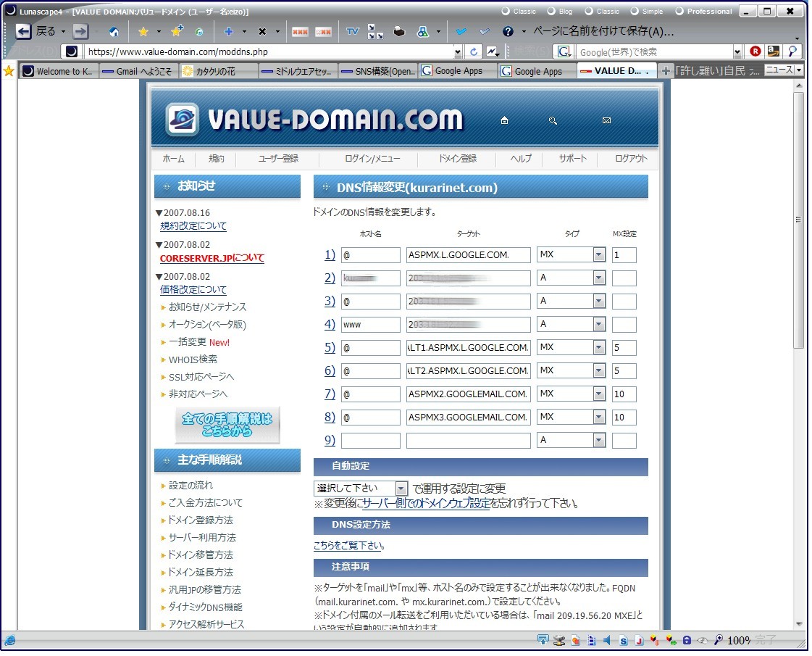
Task: Click the zoom magnifier icon beside 100%
Action: pyautogui.click(x=719, y=640)
